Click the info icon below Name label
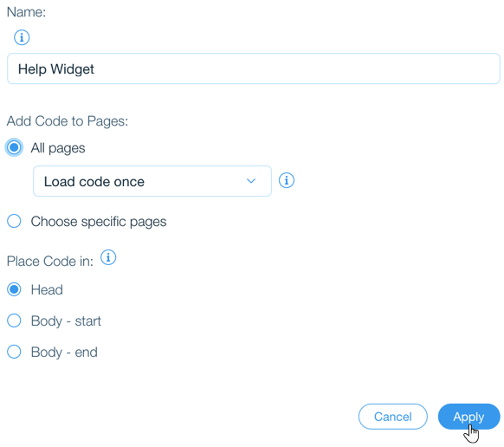Viewport: 504px width, 447px height. [22, 37]
